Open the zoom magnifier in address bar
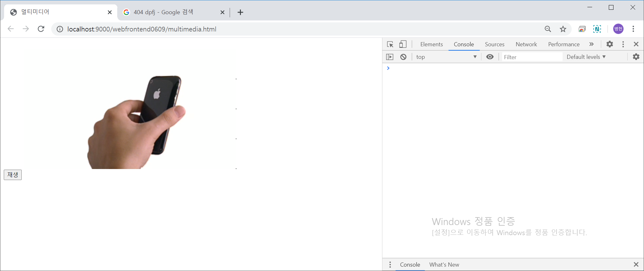The image size is (644, 271). pos(548,29)
